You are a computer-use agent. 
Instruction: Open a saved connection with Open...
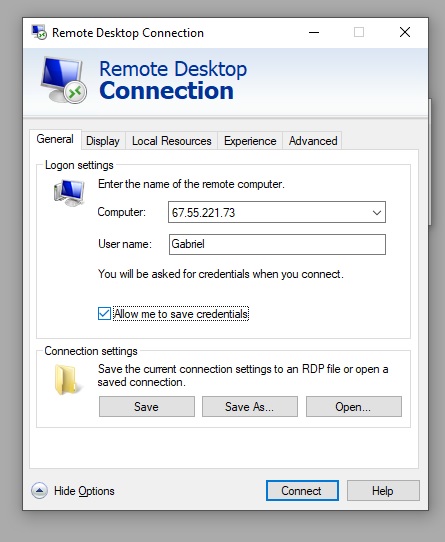point(354,406)
